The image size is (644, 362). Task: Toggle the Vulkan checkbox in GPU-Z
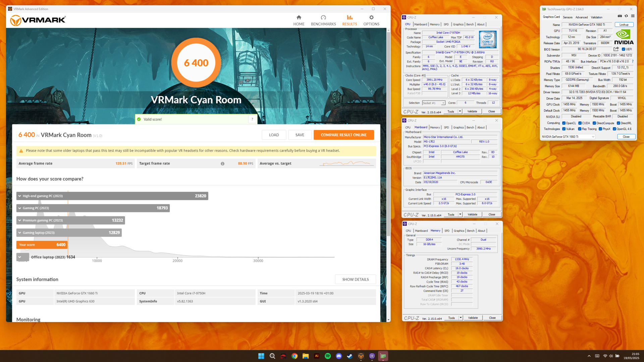[564, 129]
